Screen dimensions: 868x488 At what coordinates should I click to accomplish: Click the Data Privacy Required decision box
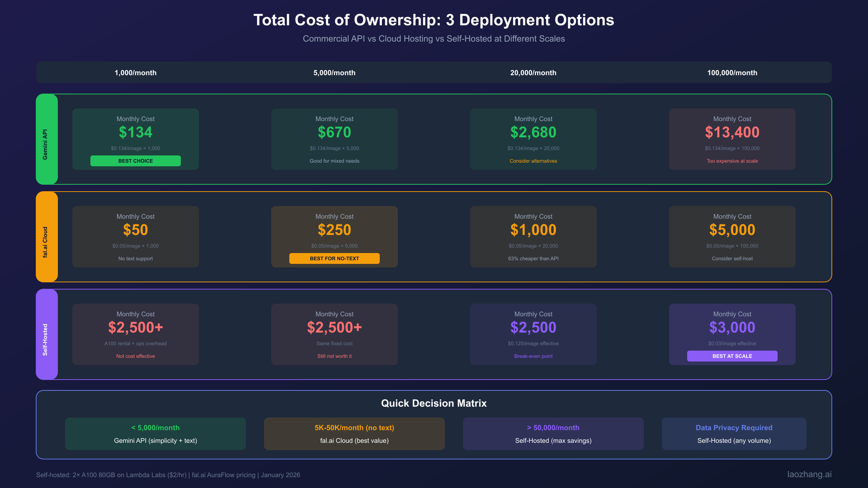click(x=734, y=434)
